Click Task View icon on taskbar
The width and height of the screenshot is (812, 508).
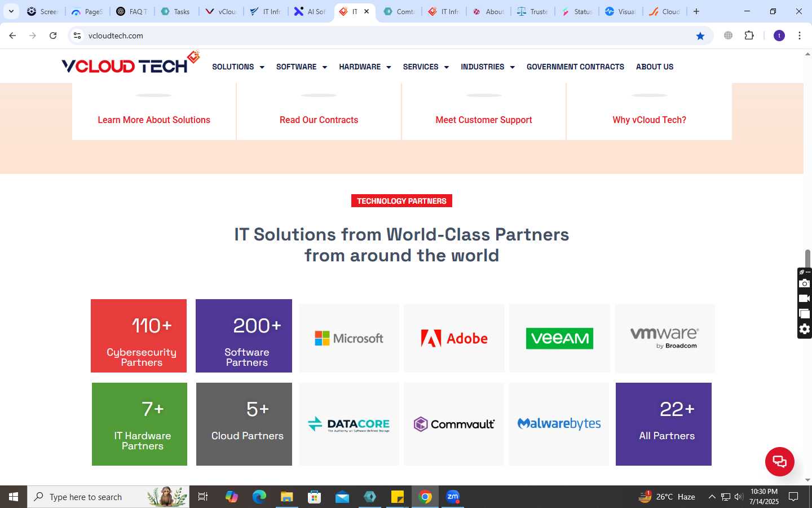[x=203, y=497]
